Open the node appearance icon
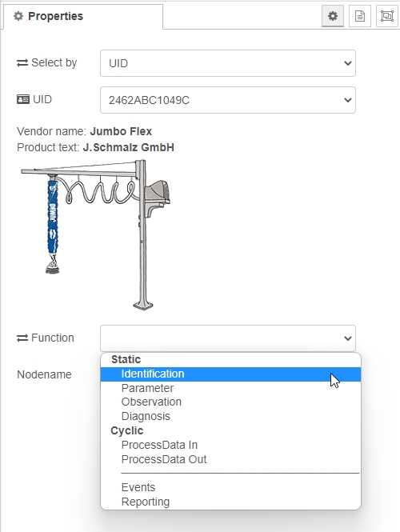This screenshot has width=400, height=532. pyautogui.click(x=386, y=16)
